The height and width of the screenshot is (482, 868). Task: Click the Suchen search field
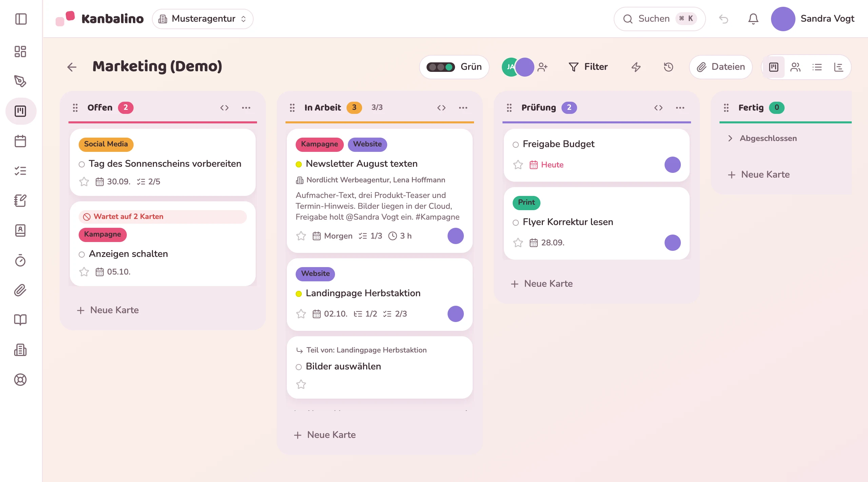click(x=659, y=19)
